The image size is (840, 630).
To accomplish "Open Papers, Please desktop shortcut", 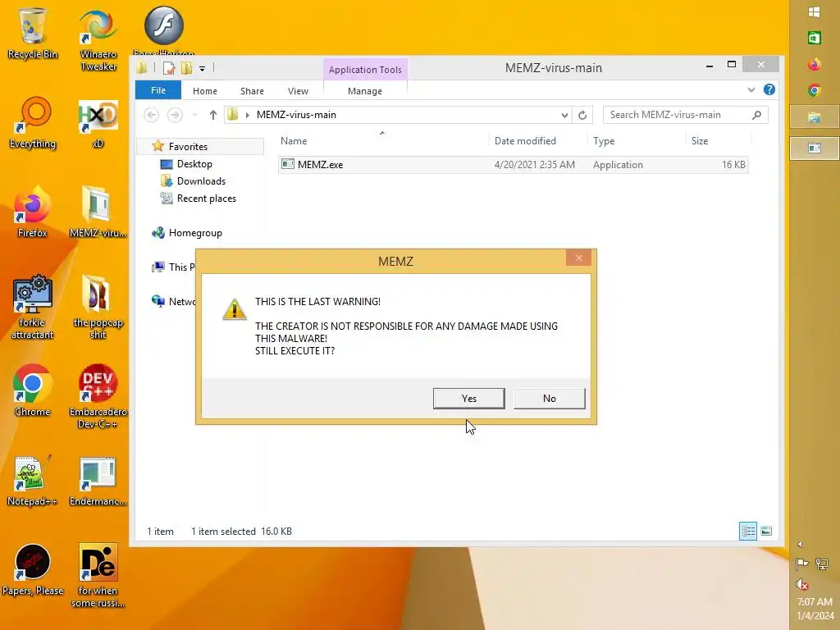I will click(x=33, y=569).
